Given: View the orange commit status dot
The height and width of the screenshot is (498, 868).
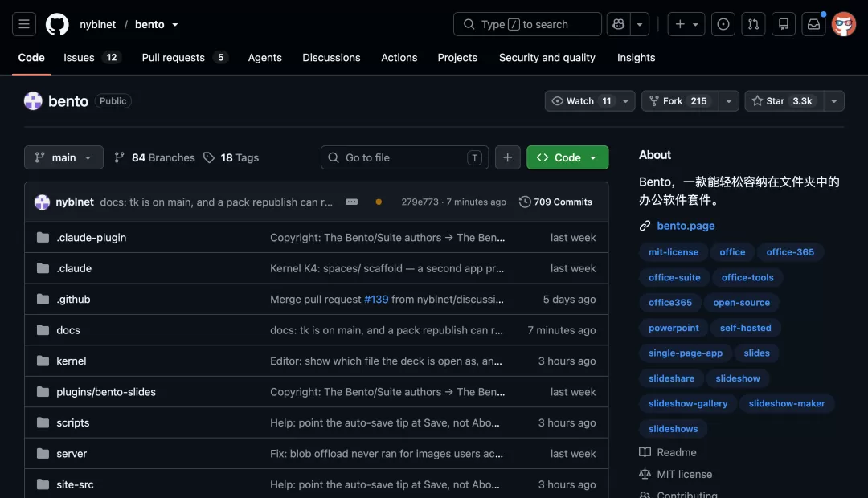Looking at the screenshot, I should pyautogui.click(x=379, y=202).
